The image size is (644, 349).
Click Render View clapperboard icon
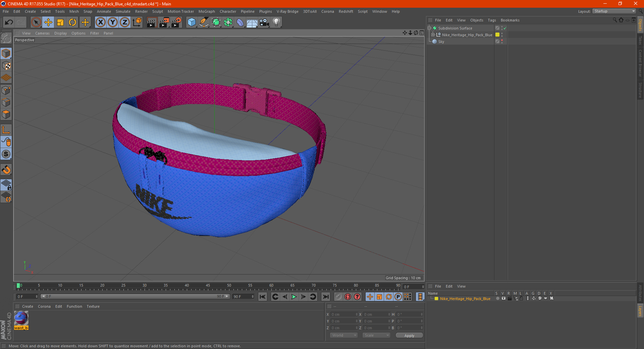pyautogui.click(x=152, y=22)
